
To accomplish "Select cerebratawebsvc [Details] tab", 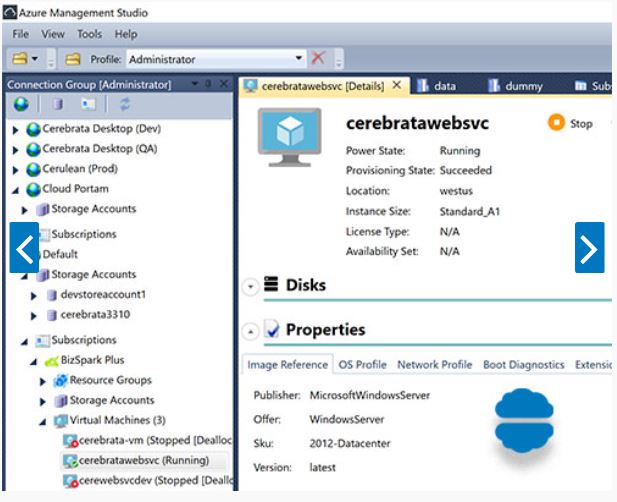I will pos(323,86).
